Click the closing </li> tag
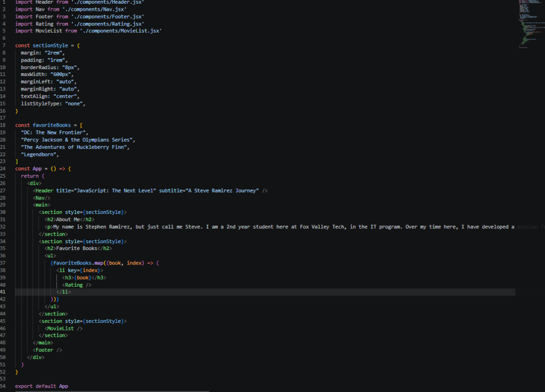Viewport: 545px width, 392px height. tap(64, 292)
